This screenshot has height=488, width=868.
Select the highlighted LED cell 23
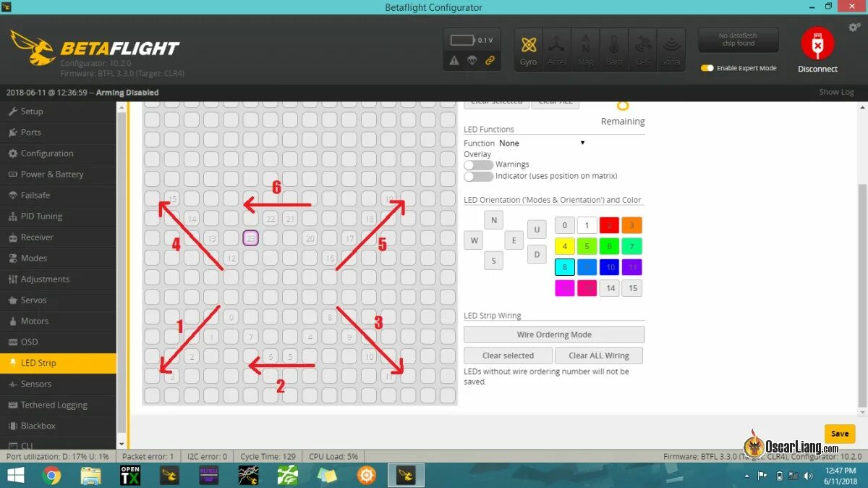tap(251, 238)
